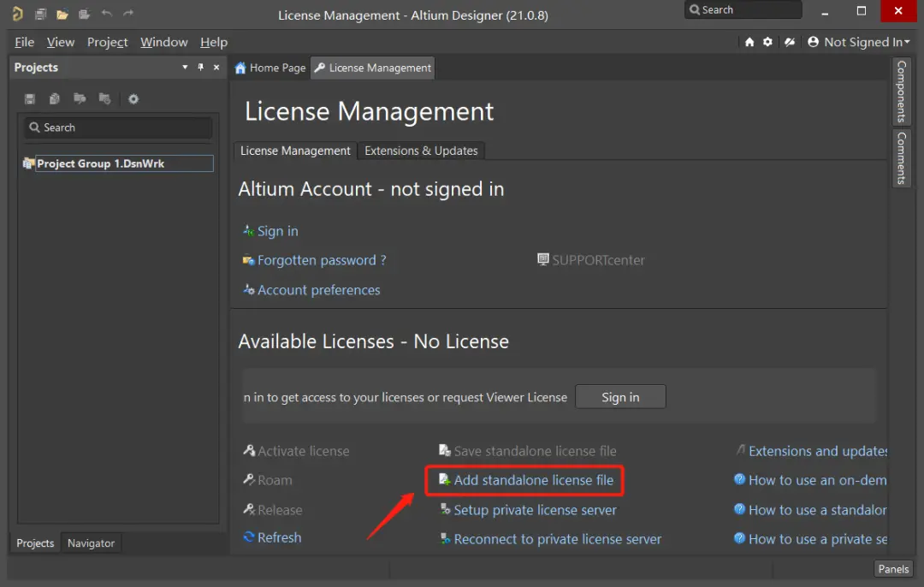Click Account preferences icon
The height and width of the screenshot is (587, 924).
[249, 289]
